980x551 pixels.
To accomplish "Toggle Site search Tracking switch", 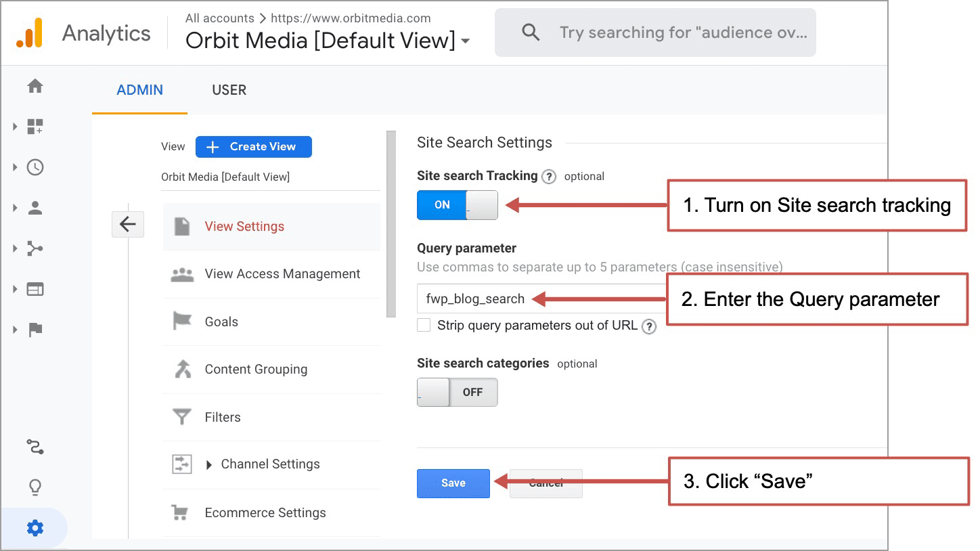I will click(458, 204).
